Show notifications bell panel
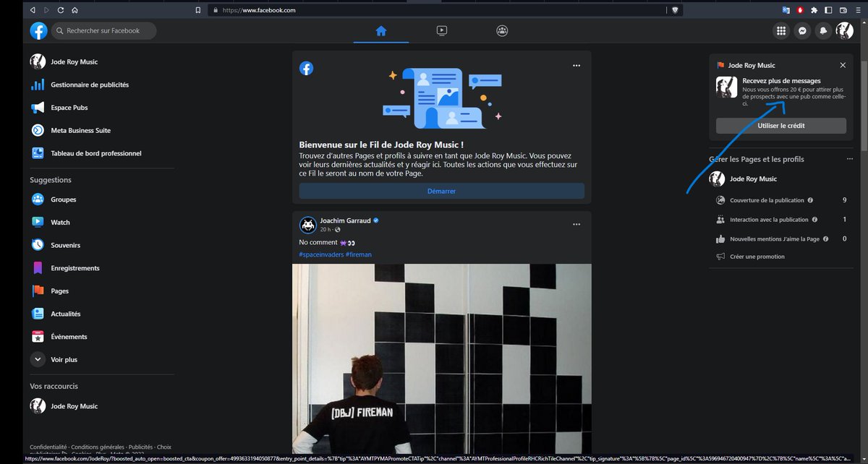Viewport: 868px width, 464px height. coord(823,30)
